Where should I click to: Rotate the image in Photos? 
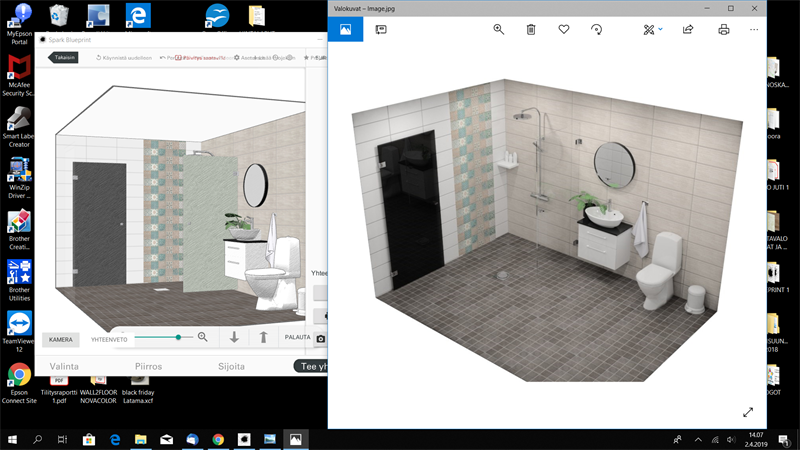click(x=597, y=30)
